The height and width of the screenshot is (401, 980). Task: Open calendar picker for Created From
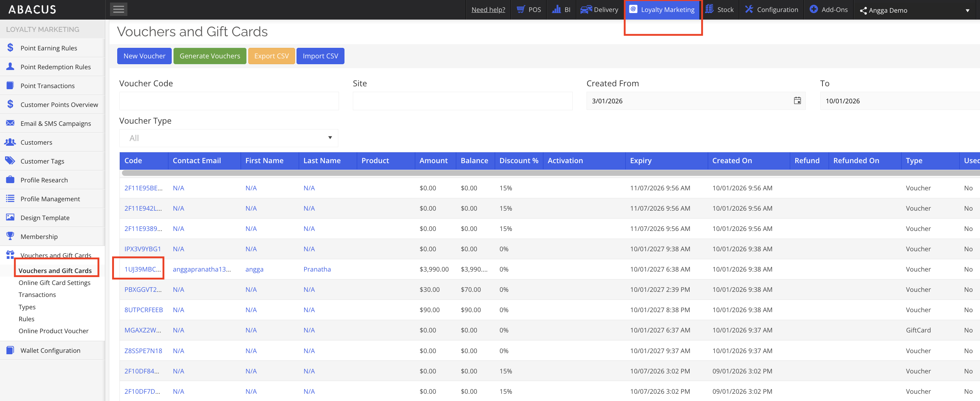tap(797, 101)
